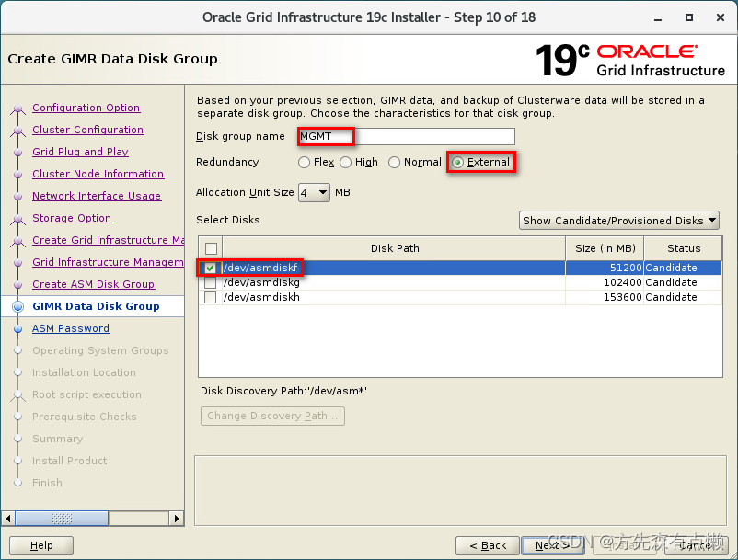Click sidebar scrollbar right arrow
This screenshot has width=738, height=560.
(x=176, y=519)
